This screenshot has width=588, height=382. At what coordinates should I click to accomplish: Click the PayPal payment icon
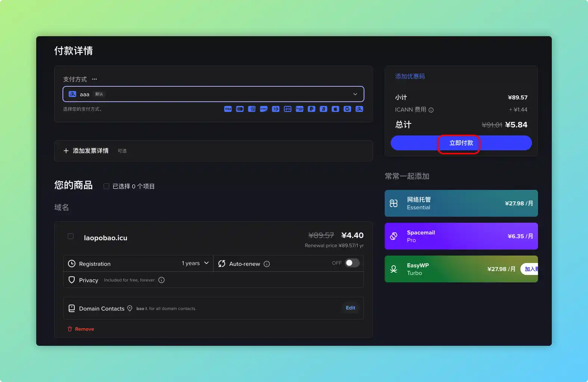click(x=311, y=109)
